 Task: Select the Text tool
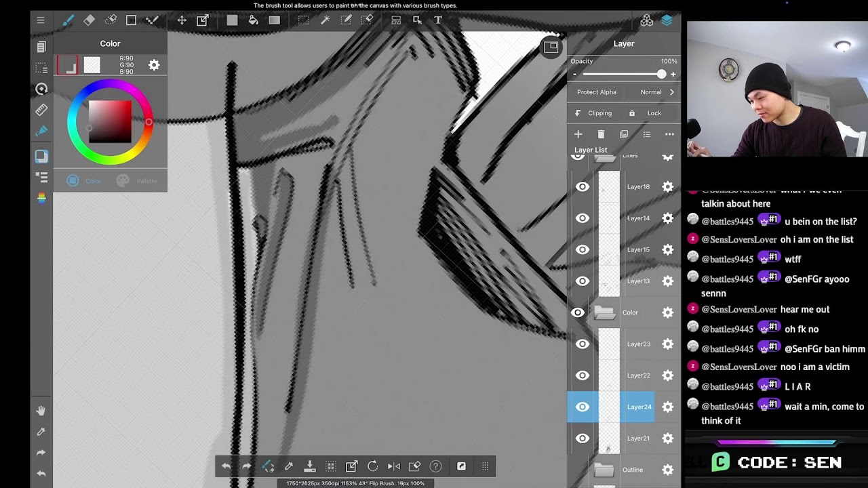point(438,20)
